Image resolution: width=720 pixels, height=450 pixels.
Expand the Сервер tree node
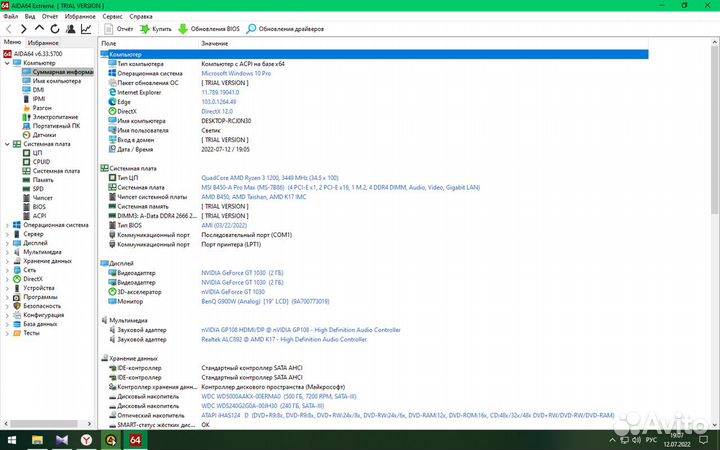[x=7, y=234]
